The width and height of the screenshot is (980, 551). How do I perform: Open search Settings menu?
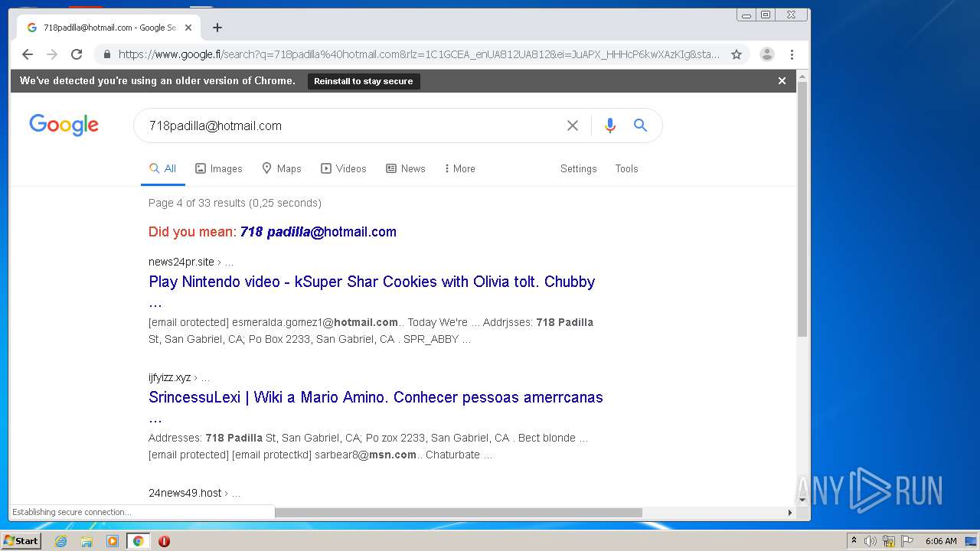tap(578, 168)
